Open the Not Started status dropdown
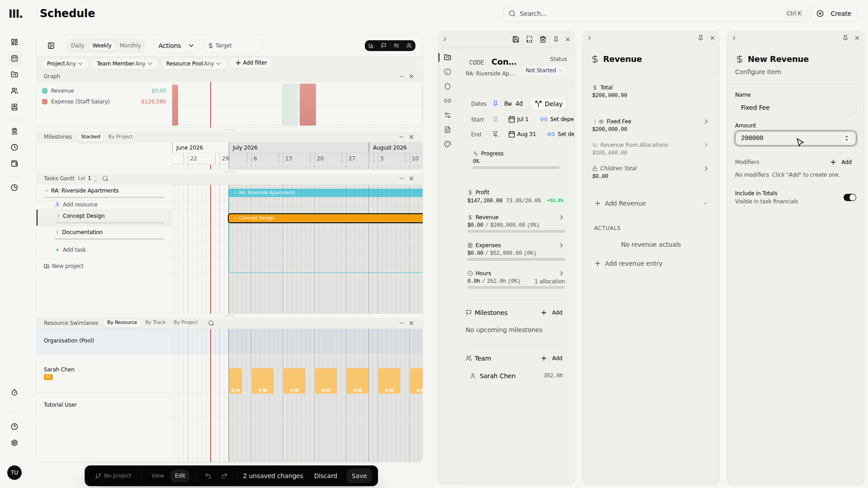The height and width of the screenshot is (488, 868). 544,70
